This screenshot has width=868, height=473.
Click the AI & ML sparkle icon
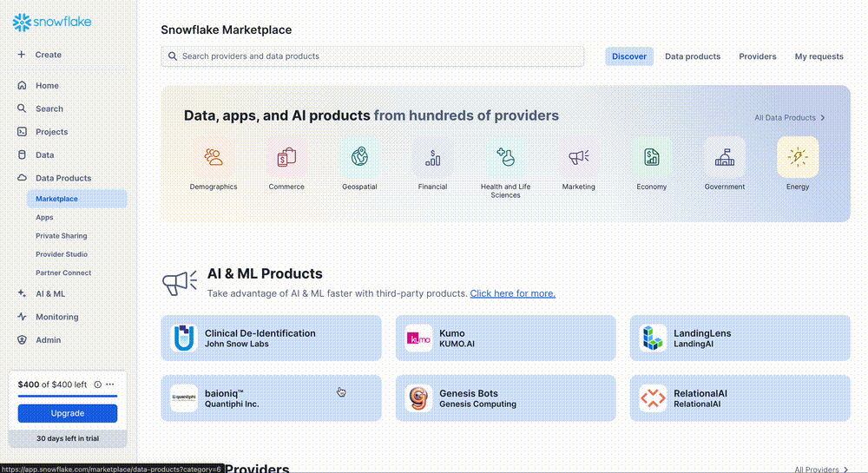point(22,293)
